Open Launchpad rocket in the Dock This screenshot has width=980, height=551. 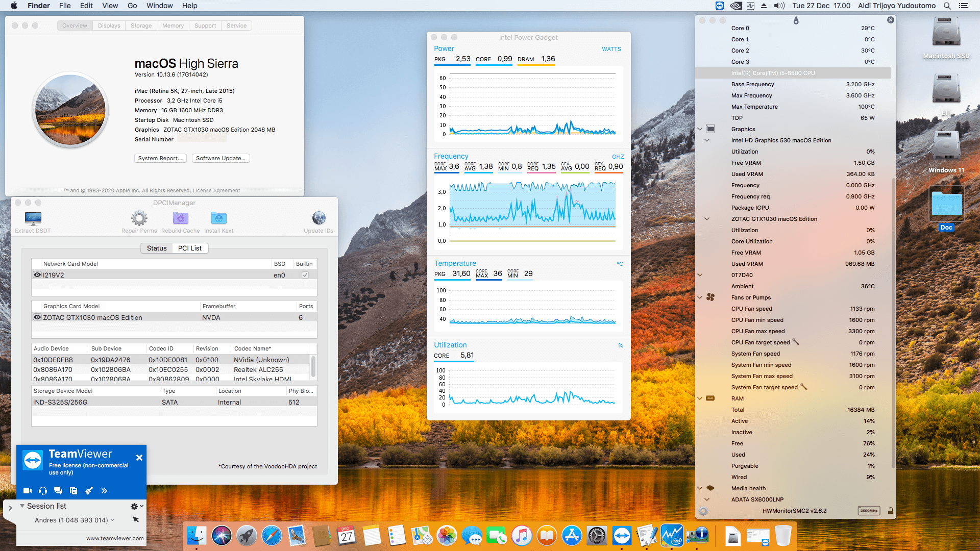coord(247,536)
